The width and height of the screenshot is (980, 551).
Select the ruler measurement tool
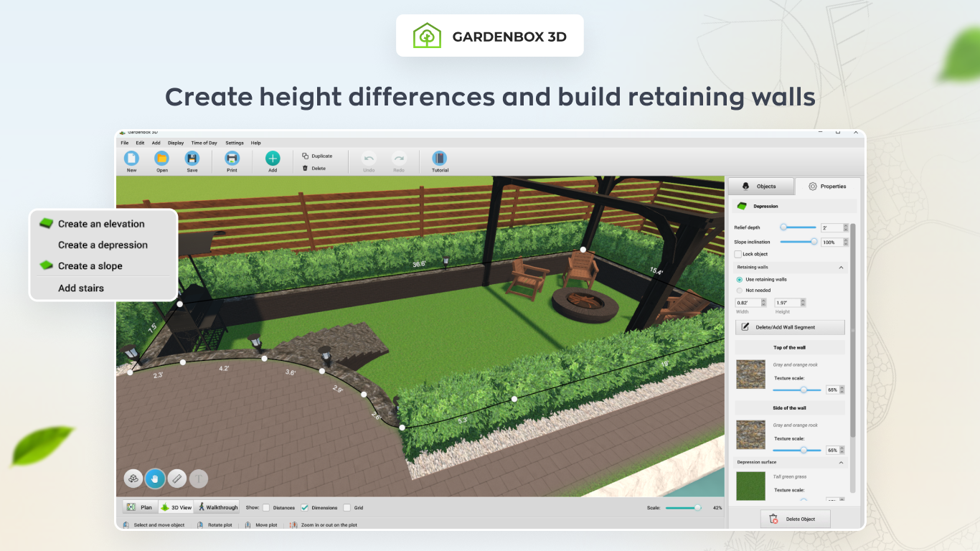coord(177,479)
